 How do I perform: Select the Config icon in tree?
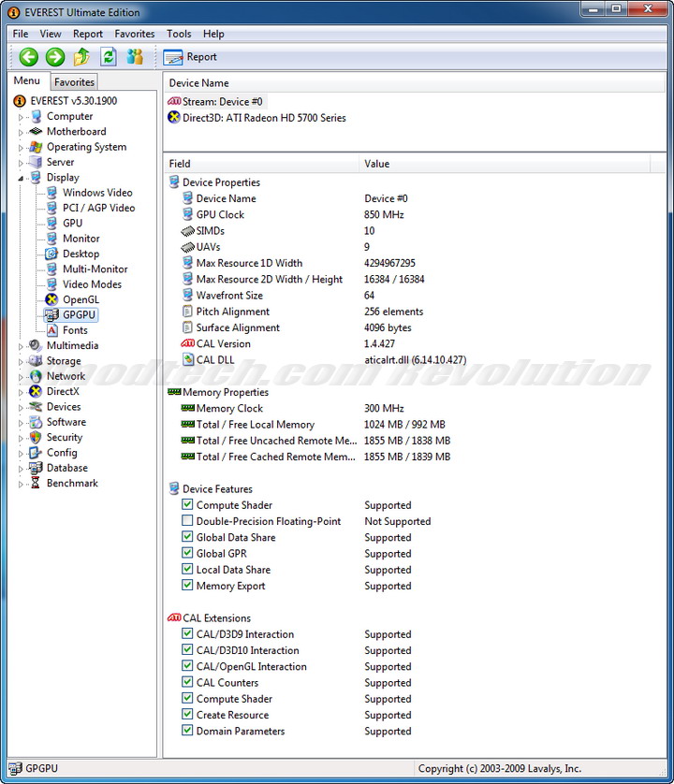tap(36, 453)
